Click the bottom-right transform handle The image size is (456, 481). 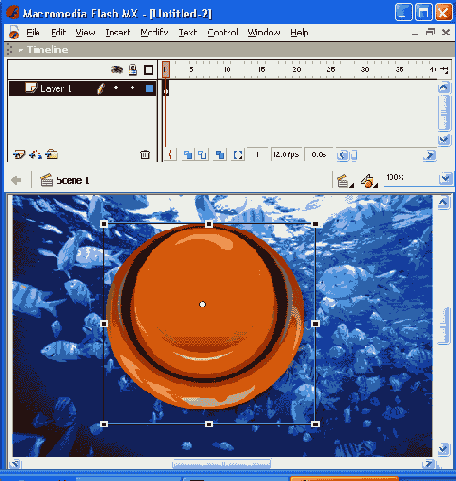315,424
